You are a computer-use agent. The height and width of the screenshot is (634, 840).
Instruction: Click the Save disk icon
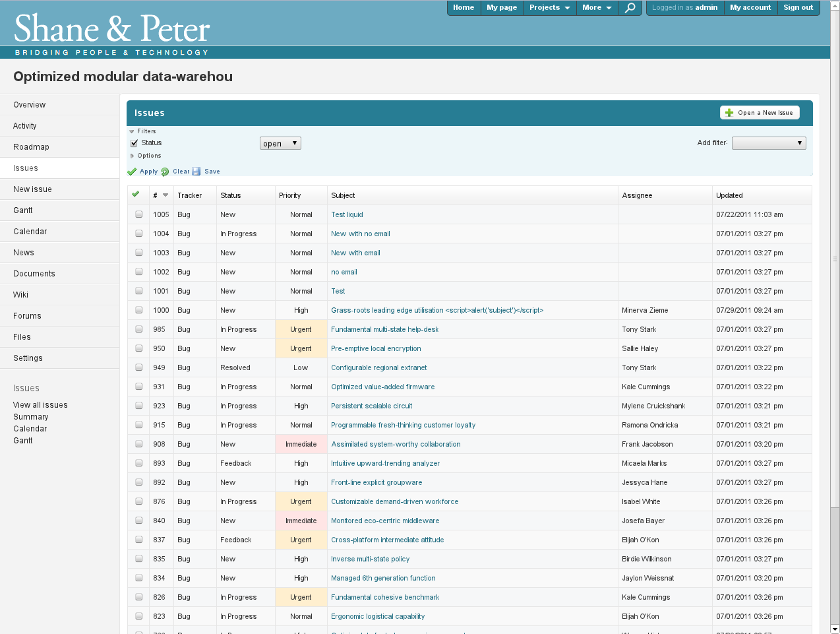[x=196, y=172]
